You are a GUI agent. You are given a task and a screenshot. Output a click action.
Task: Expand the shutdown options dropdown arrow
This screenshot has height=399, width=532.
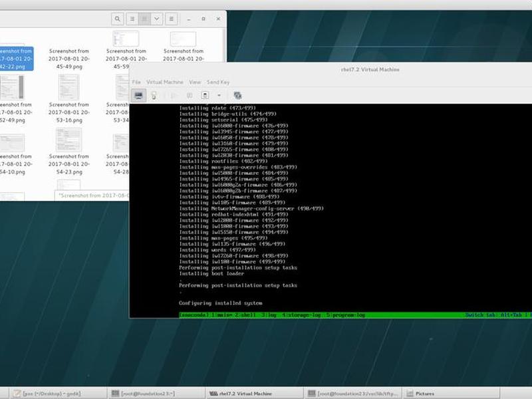(x=219, y=95)
